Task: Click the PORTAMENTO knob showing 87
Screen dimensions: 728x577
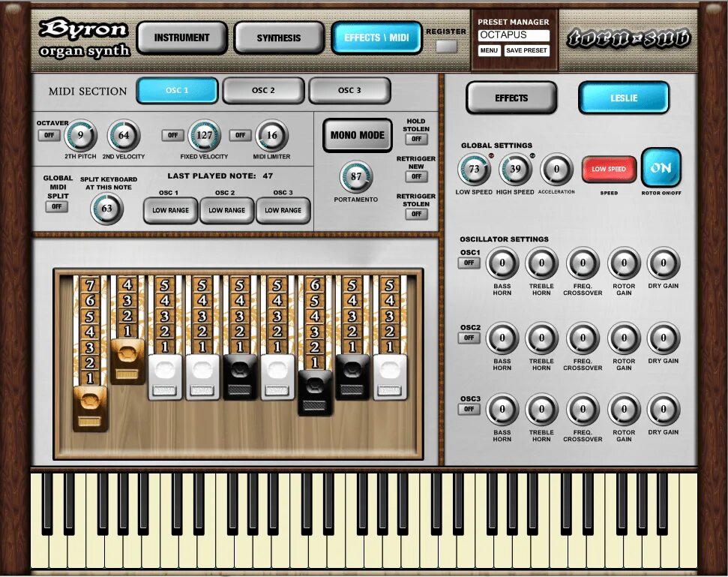Action: (356, 176)
